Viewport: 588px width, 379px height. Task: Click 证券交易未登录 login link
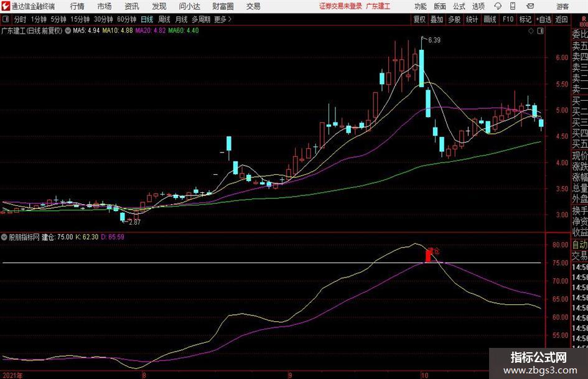click(340, 6)
